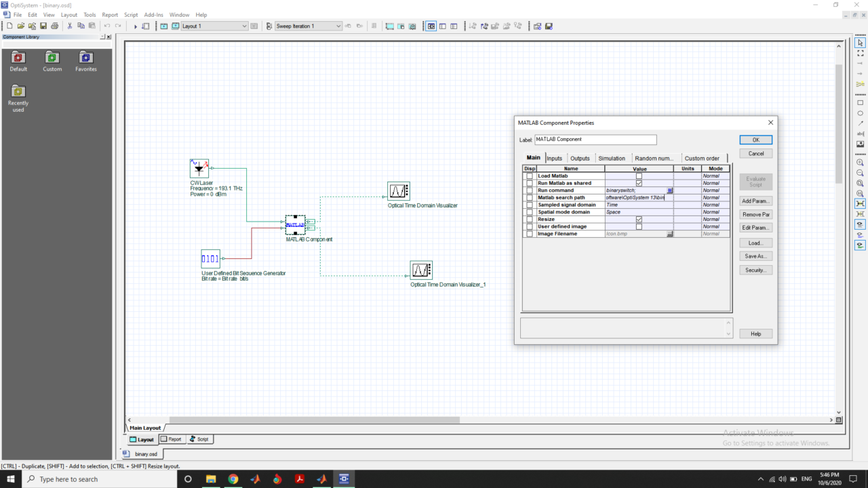Enable the Load Matlab checkbox

[638, 176]
